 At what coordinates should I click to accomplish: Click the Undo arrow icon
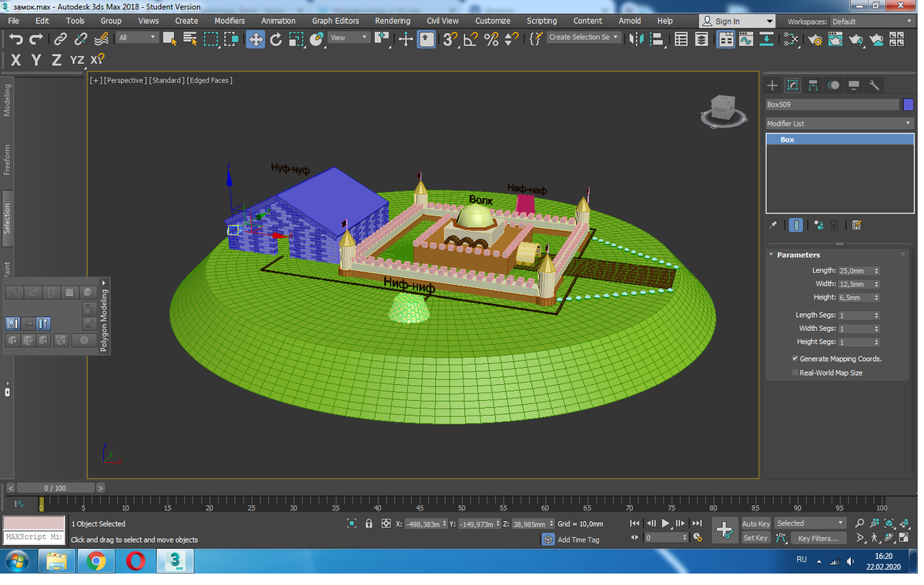(15, 38)
